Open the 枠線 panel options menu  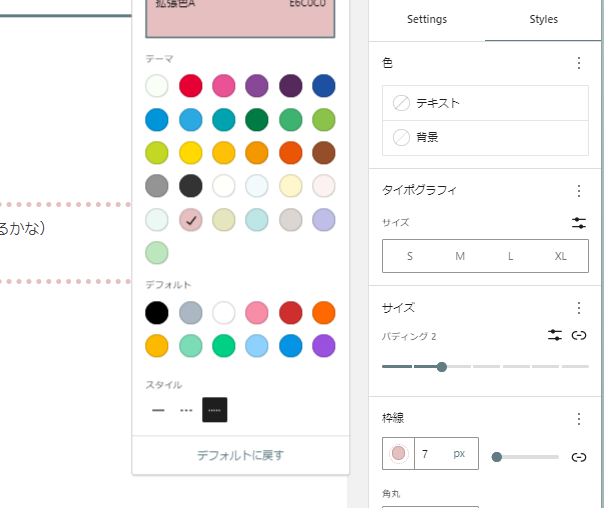579,419
